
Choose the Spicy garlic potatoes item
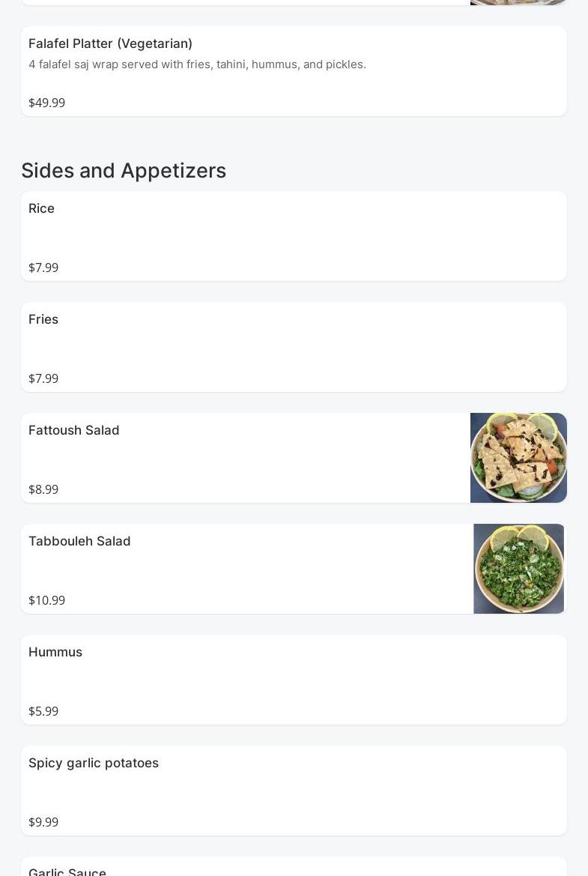pyautogui.click(x=94, y=763)
